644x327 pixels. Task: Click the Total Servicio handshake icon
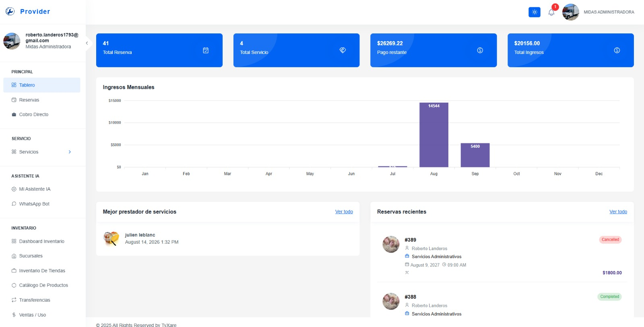coord(343,50)
